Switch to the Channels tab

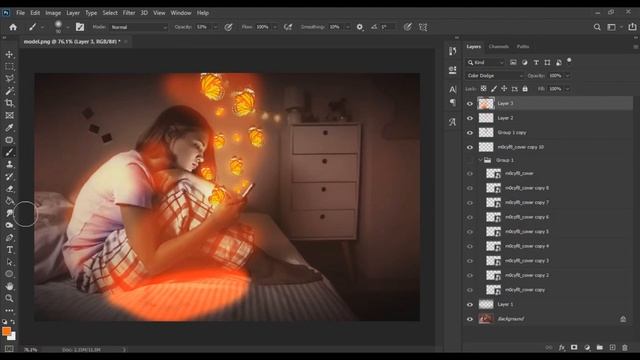(x=498, y=47)
